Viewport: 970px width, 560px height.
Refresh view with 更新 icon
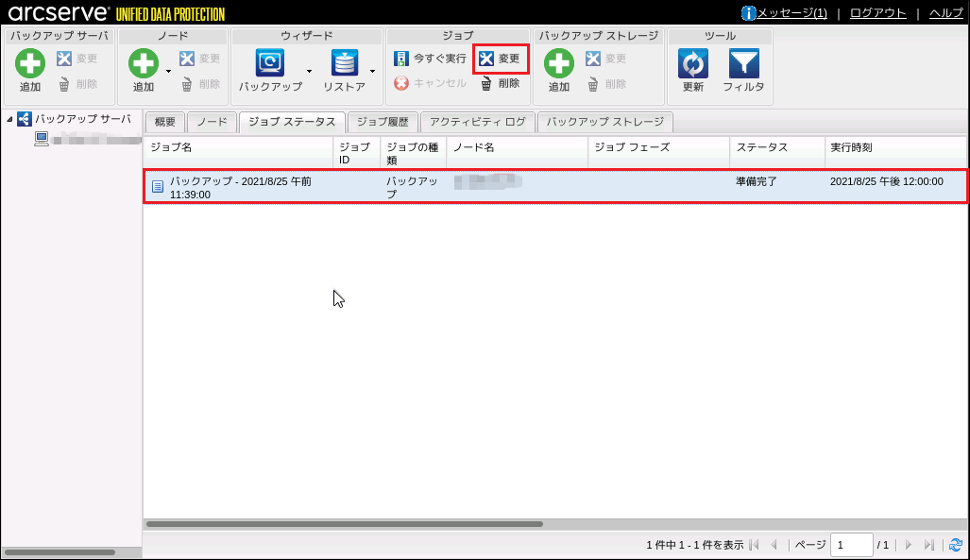pyautogui.click(x=693, y=63)
